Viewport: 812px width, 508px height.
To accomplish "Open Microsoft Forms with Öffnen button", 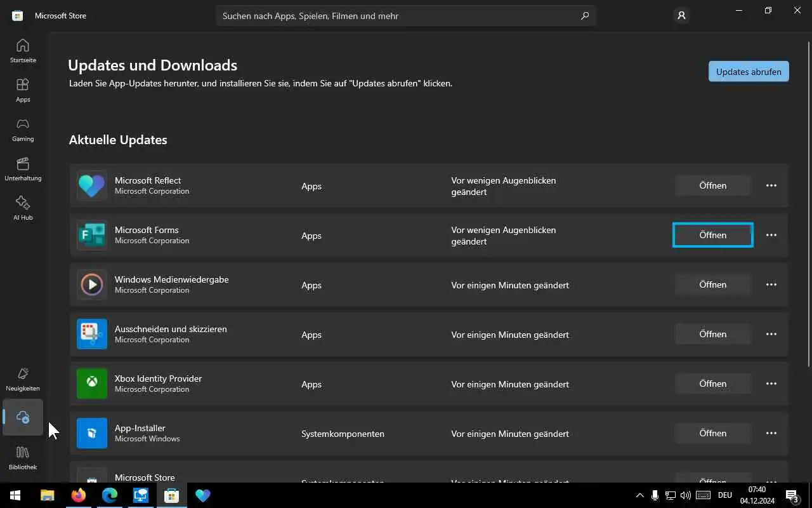I will [713, 235].
